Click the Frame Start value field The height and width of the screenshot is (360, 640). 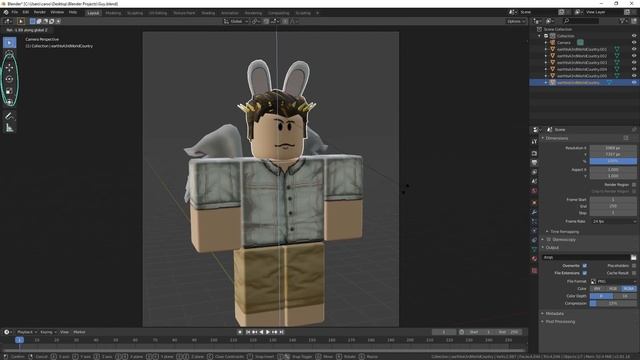coord(613,200)
